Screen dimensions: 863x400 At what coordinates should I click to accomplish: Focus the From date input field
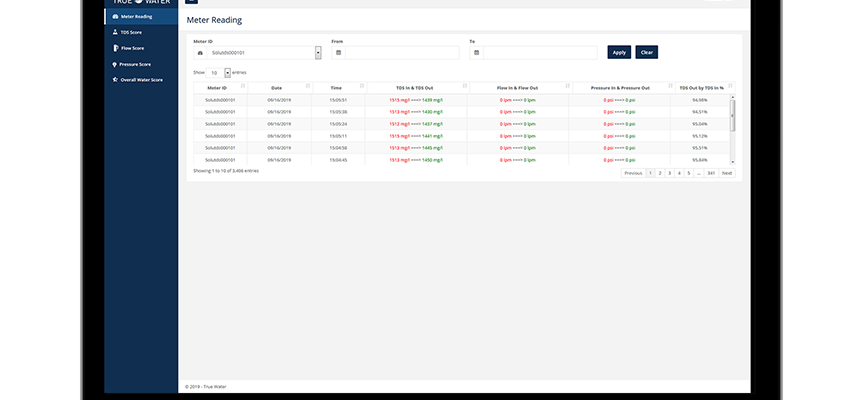(x=402, y=53)
